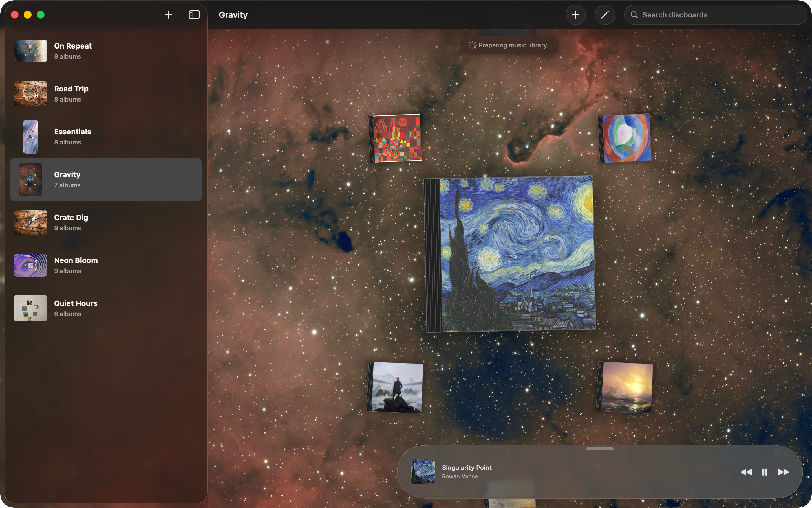Click the Road Trip thumbnail image
The image size is (812, 508).
pos(30,94)
